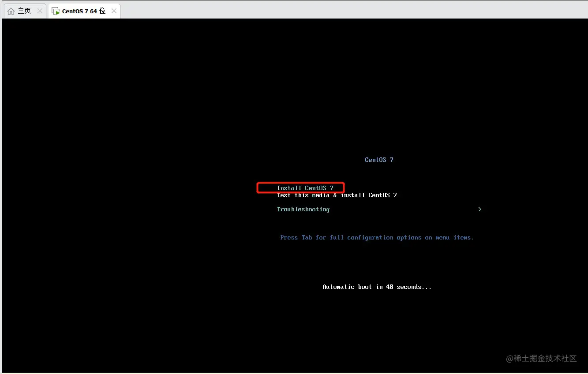
Task: Select the CentOS 7 64 位 tab
Action: [84, 11]
